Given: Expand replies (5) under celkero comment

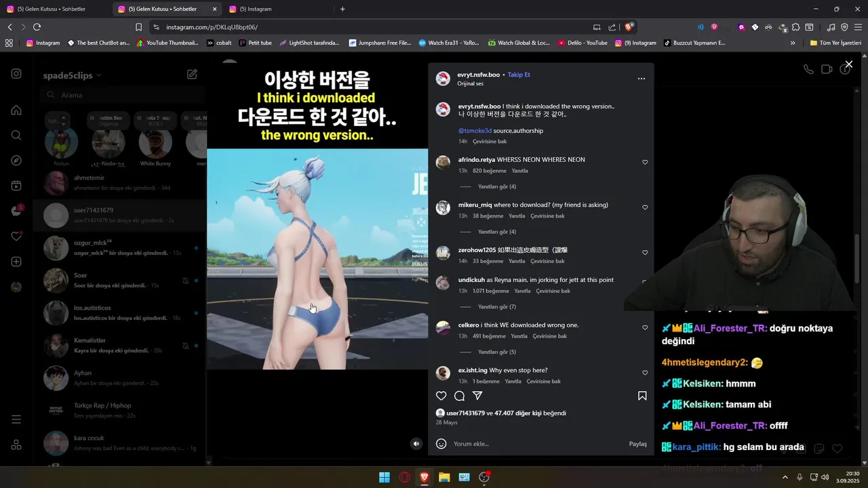Looking at the screenshot, I should [496, 352].
